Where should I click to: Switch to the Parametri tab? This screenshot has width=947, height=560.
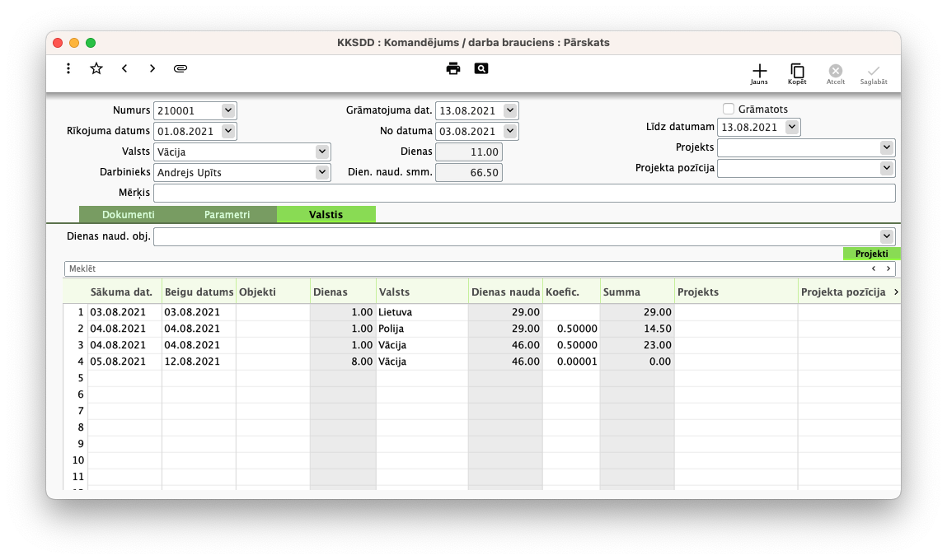pyautogui.click(x=227, y=215)
